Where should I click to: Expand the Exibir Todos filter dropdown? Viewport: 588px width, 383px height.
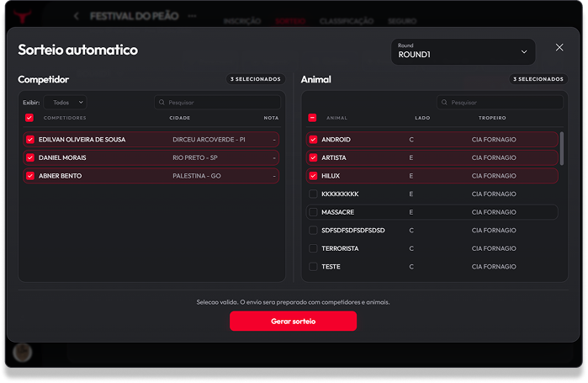66,102
